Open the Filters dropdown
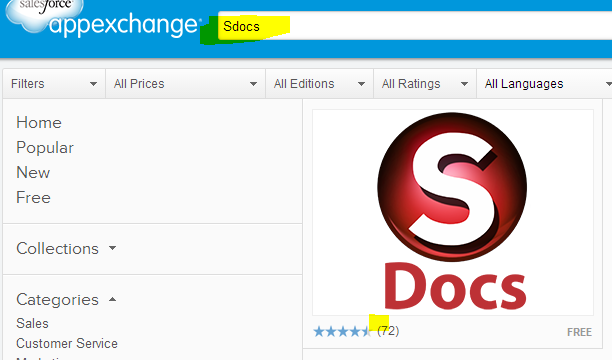612x360 pixels. tap(54, 84)
